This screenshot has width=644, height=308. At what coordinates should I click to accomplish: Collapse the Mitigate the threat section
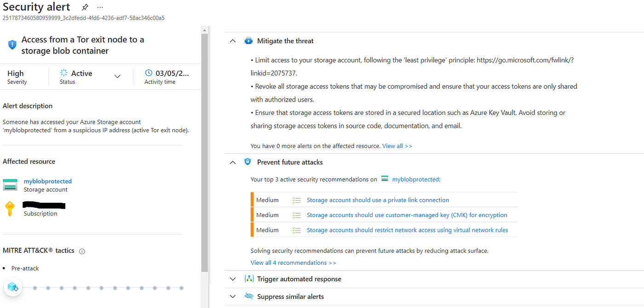point(232,40)
